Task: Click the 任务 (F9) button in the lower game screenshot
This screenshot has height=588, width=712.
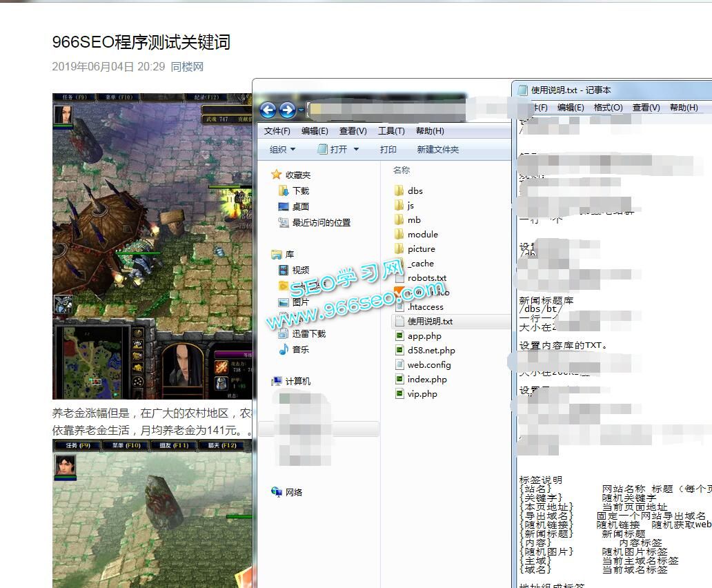Action: click(78, 445)
